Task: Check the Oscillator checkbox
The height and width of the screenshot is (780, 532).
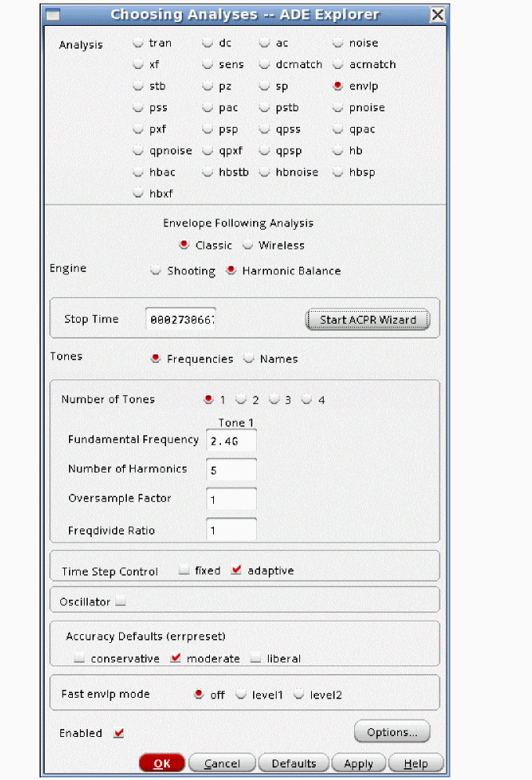Action: click(120, 602)
